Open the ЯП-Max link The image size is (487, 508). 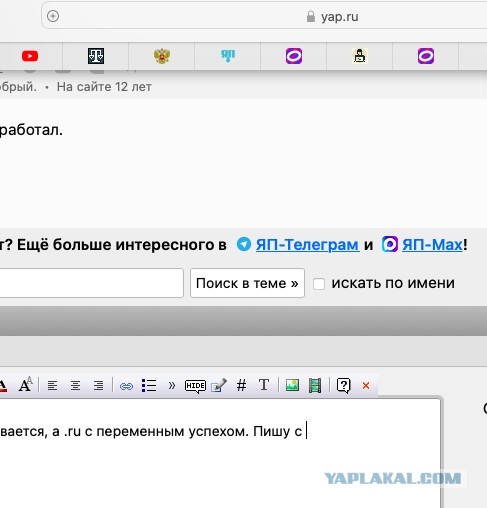click(432, 245)
